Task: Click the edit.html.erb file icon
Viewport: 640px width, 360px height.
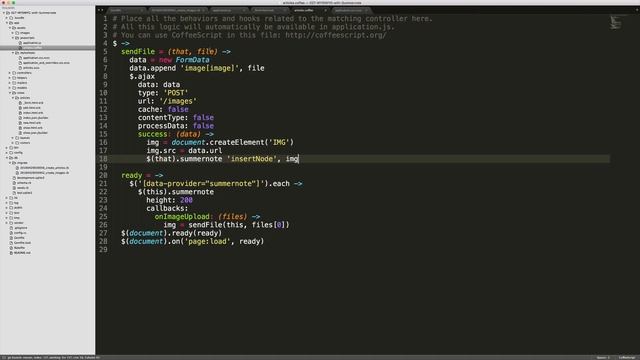Action: tap(20, 108)
